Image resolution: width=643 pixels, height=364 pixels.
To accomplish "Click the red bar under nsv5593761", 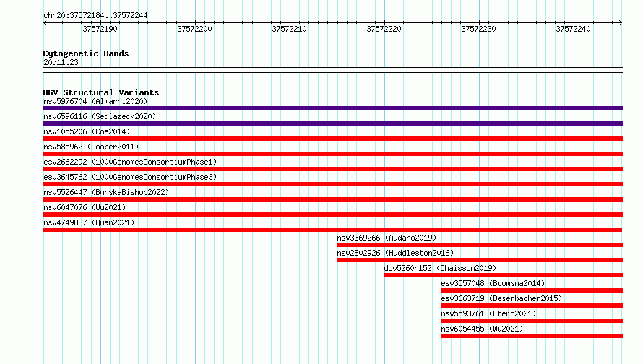I will coord(532,321).
